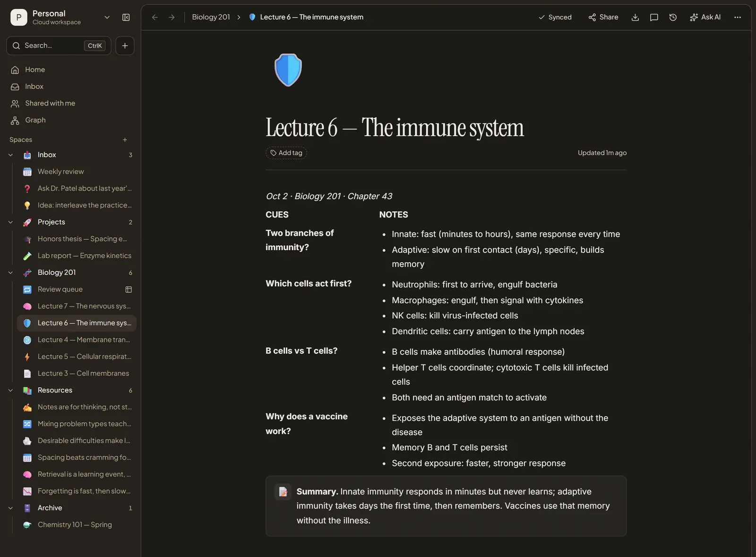
Task: Collapse the Inbox space chevron
Action: coord(11,155)
